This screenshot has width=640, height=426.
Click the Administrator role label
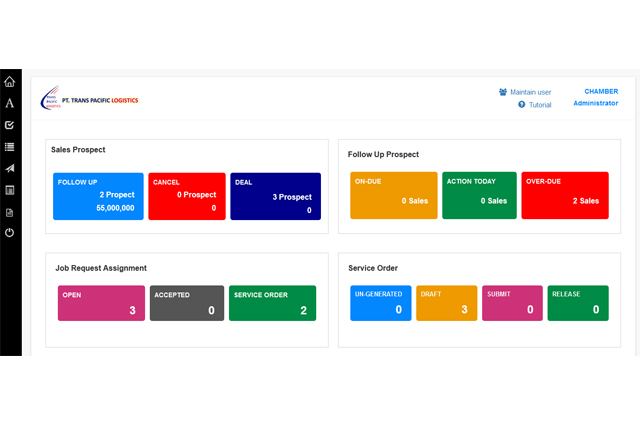pos(596,103)
